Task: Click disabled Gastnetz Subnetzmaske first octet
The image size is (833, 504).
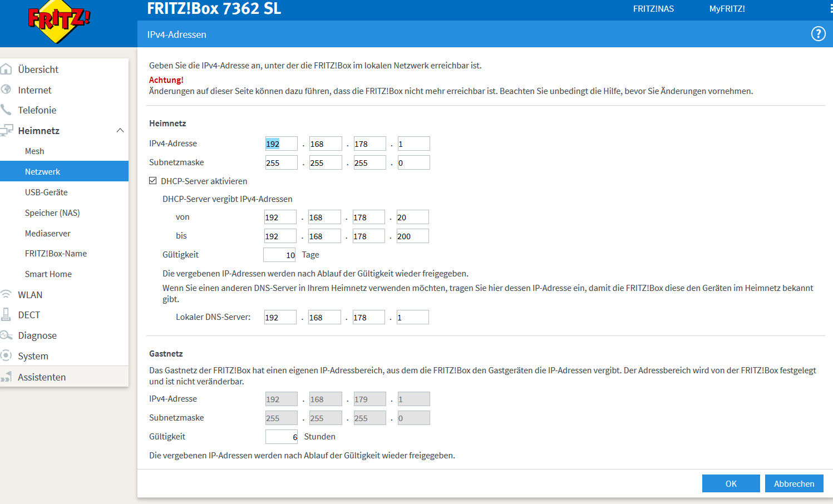Action: pyautogui.click(x=281, y=418)
